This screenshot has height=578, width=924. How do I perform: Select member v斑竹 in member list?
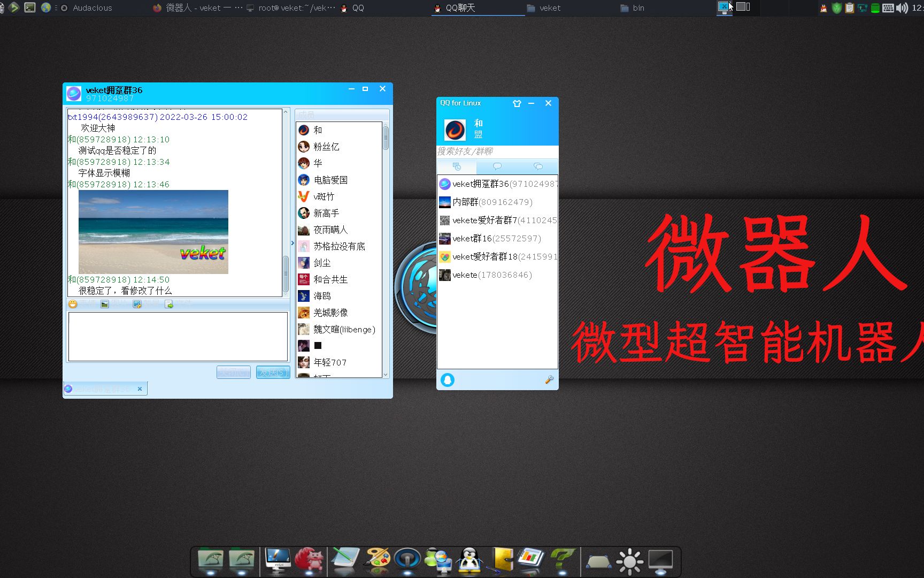click(339, 196)
